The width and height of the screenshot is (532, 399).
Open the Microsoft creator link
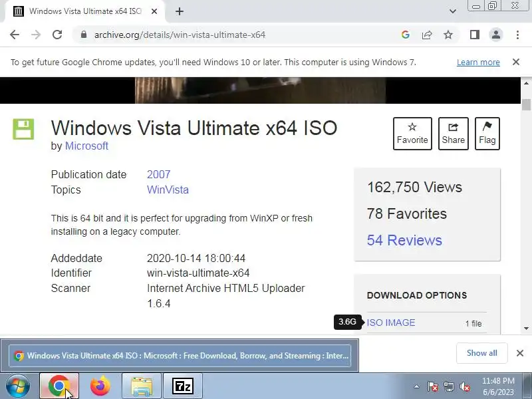(x=86, y=146)
